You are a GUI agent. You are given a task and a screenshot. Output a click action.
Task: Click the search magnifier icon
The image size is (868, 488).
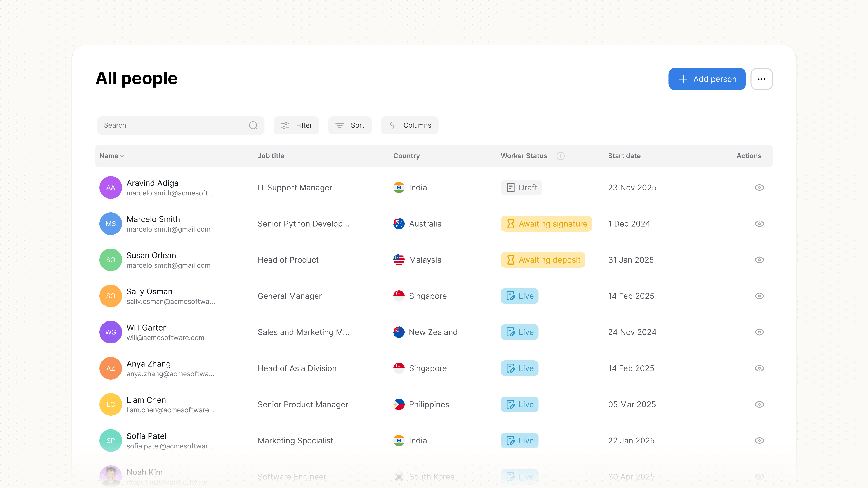pos(253,126)
